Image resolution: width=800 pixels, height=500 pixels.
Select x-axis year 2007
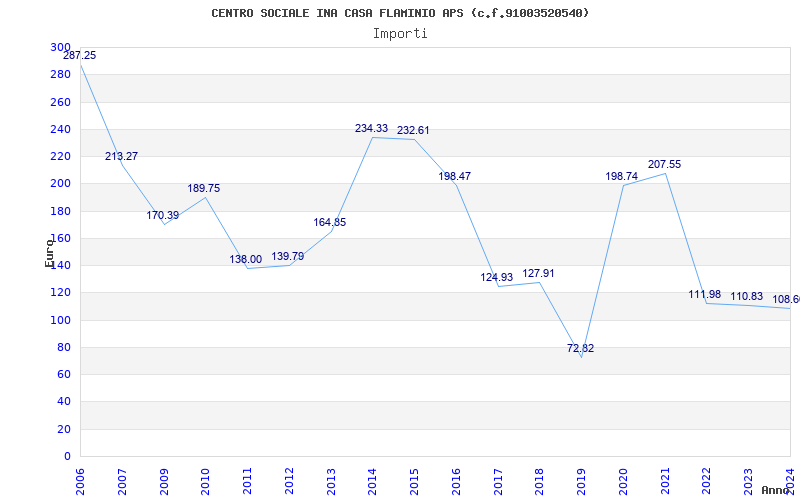click(122, 482)
